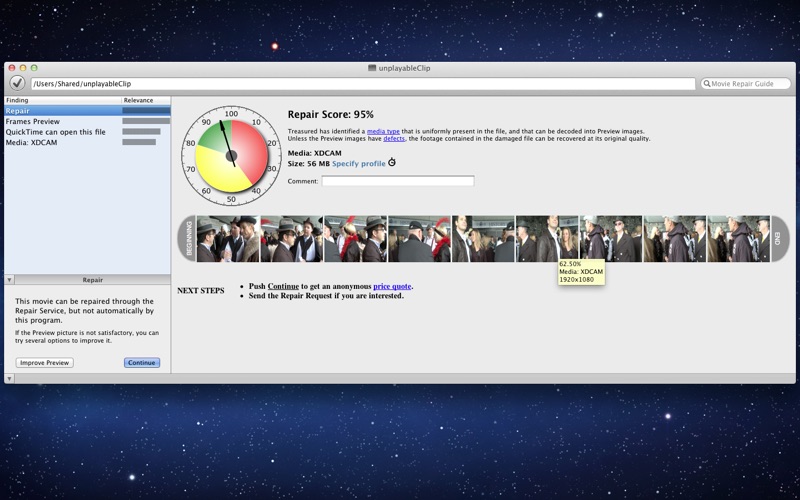Viewport: 800px width, 500px height.
Task: Click the Repair Score gauge dial
Action: tap(231, 156)
